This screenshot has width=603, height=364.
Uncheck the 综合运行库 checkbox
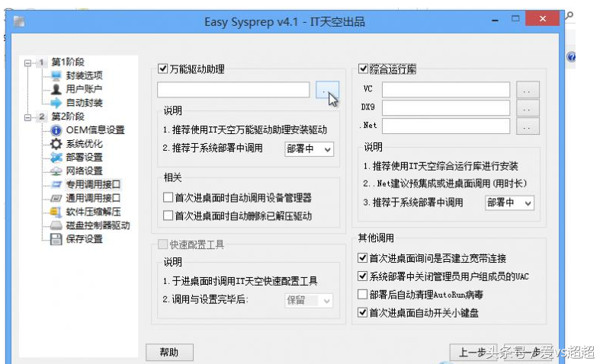[363, 69]
